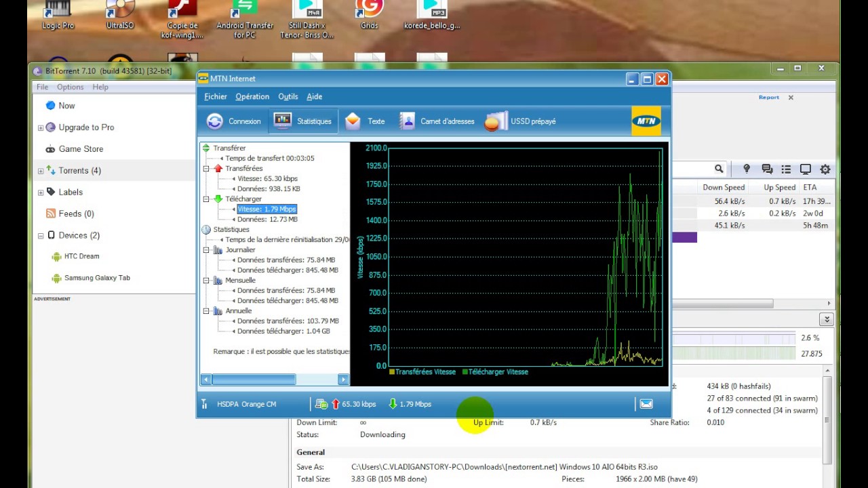Expand Upgrade to Pro sidebar node
The width and height of the screenshot is (868, 488).
pyautogui.click(x=41, y=127)
